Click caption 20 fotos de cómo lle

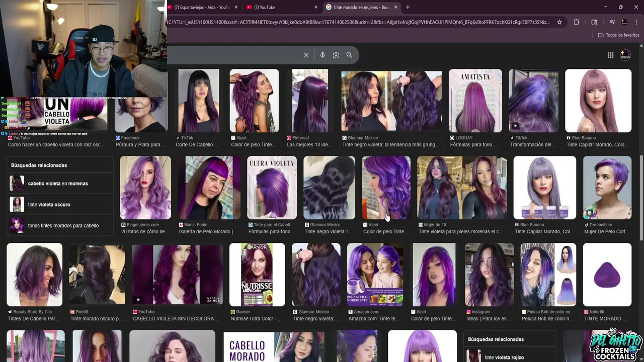[145, 232]
